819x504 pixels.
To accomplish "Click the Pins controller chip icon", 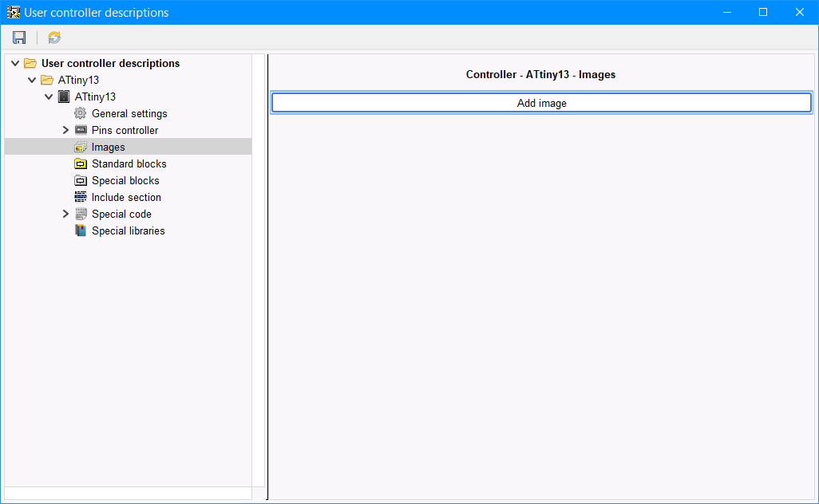I will point(81,130).
